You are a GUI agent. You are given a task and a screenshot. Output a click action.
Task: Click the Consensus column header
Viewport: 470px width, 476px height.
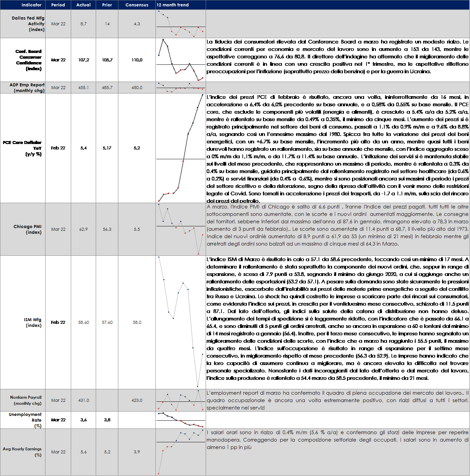[x=137, y=5]
